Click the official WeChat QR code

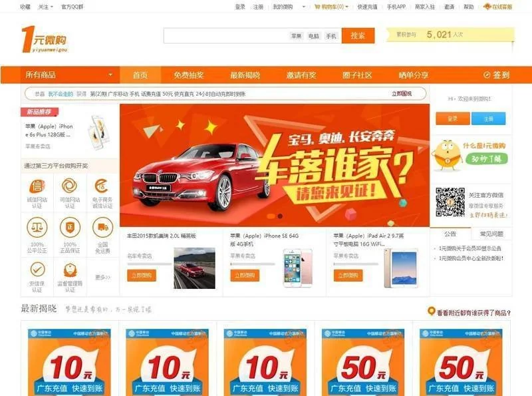(450, 202)
